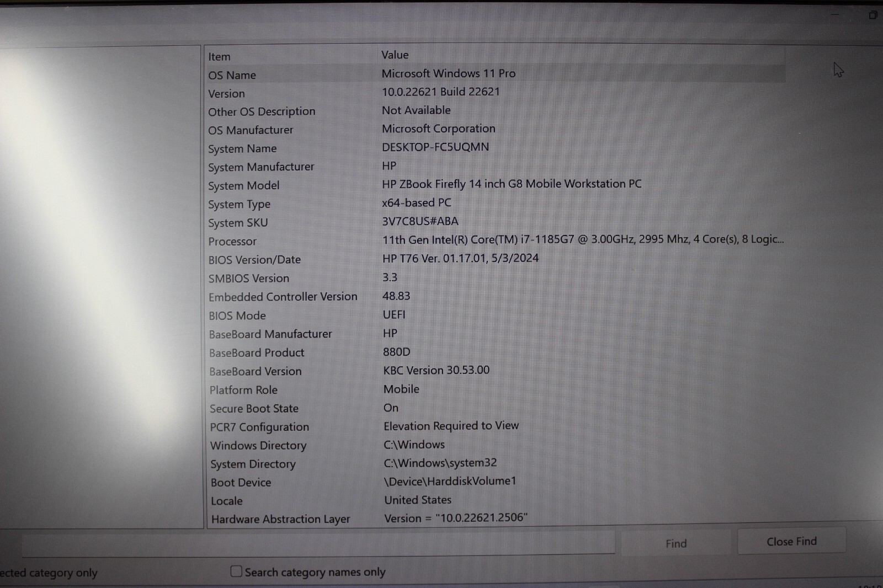The width and height of the screenshot is (883, 588).
Task: Click value United States
Action: pyautogui.click(x=418, y=500)
